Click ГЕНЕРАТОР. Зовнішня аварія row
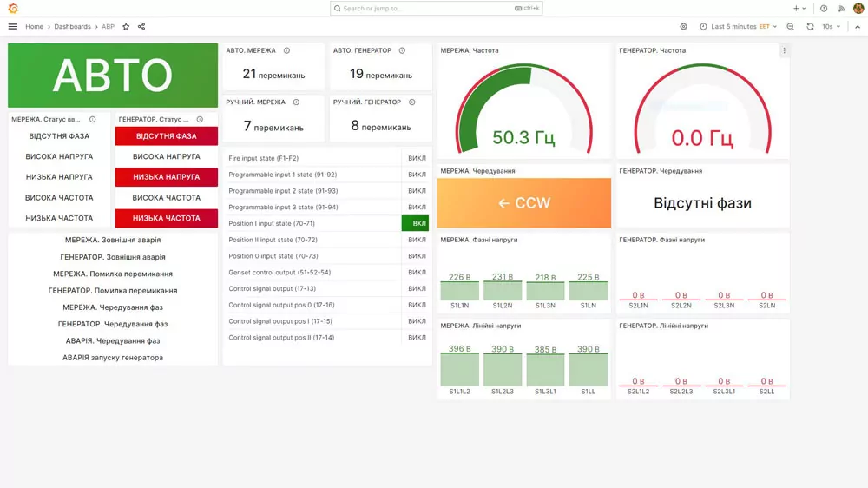This screenshot has height=488, width=868. (x=113, y=257)
